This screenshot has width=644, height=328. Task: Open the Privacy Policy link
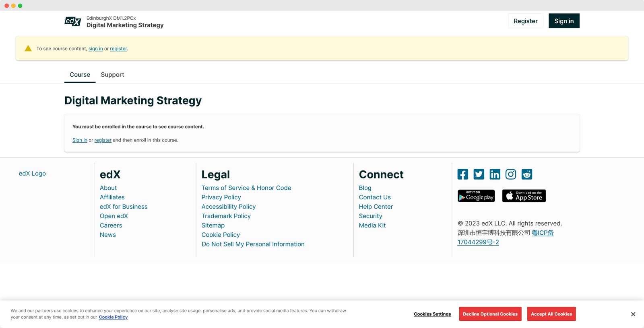(x=221, y=197)
